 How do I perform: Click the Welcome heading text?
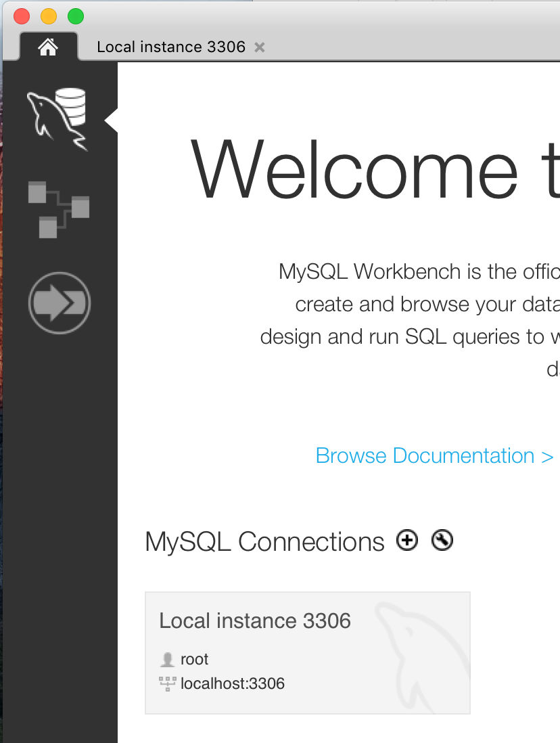pyautogui.click(x=372, y=169)
